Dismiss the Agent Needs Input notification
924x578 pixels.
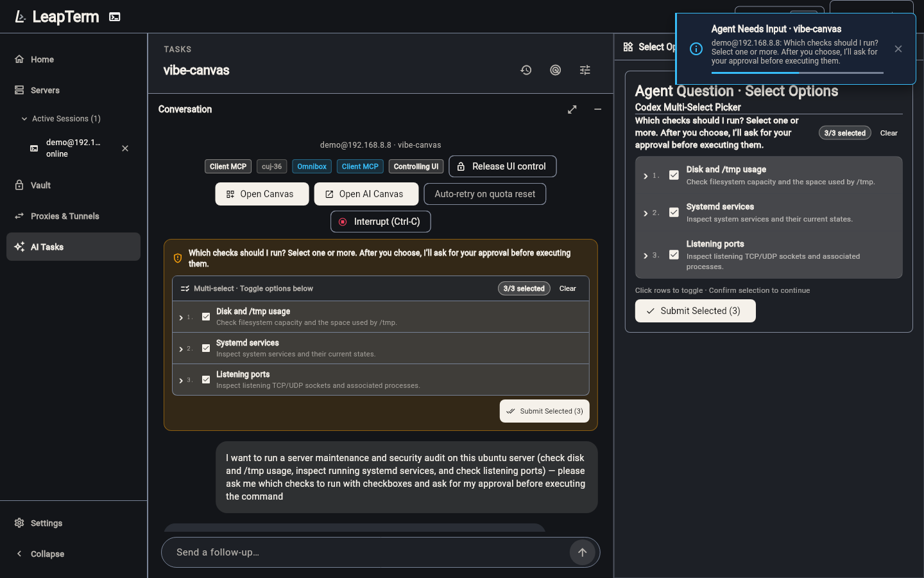point(898,49)
